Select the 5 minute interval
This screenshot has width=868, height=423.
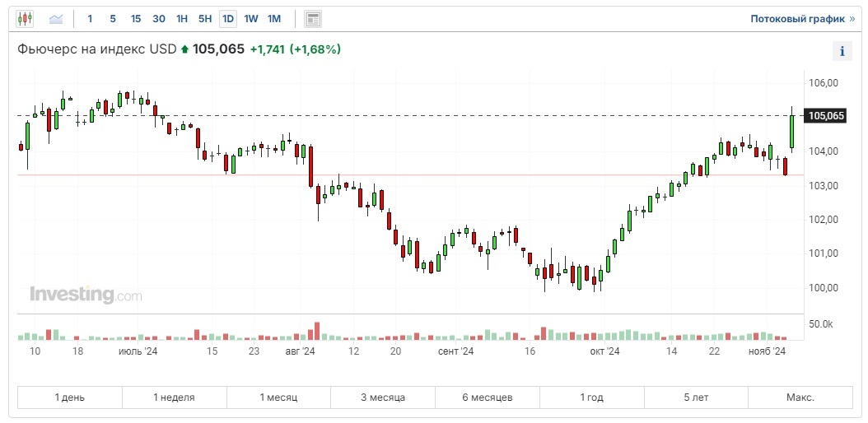[113, 19]
